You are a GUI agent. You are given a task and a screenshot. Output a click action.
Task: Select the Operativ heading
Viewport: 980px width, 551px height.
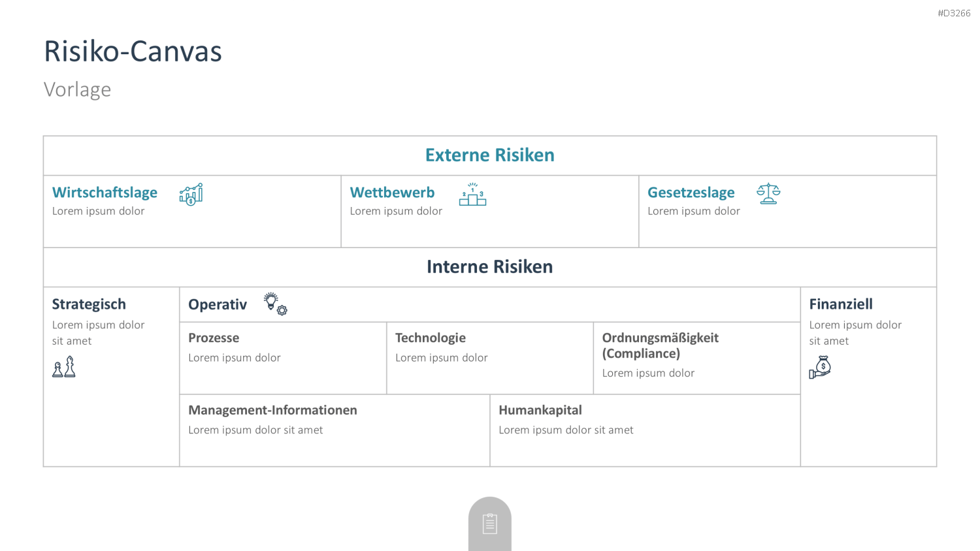coord(218,304)
